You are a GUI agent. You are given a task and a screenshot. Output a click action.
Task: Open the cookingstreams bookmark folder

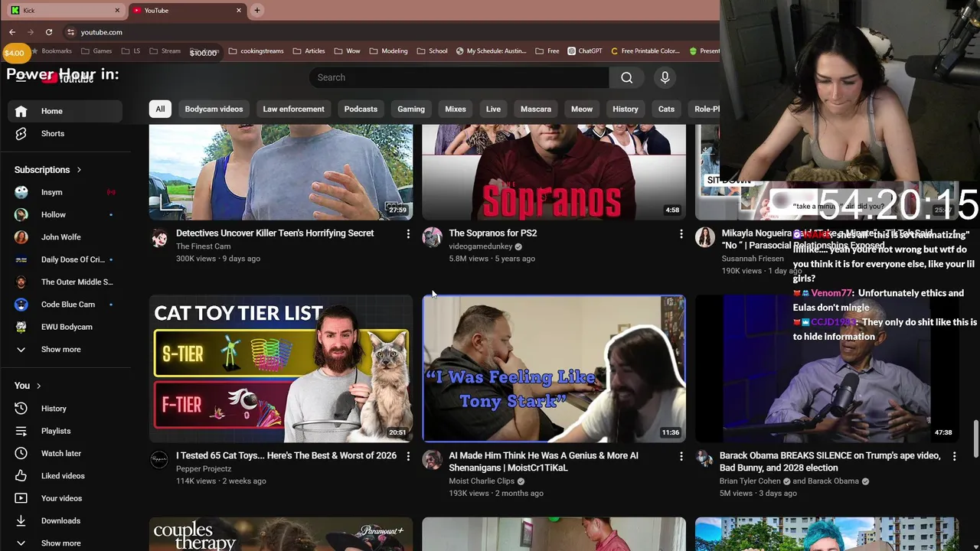(256, 51)
